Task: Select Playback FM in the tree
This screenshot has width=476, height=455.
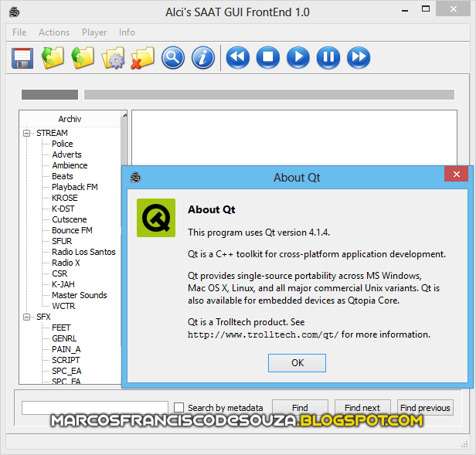Action: 75,187
